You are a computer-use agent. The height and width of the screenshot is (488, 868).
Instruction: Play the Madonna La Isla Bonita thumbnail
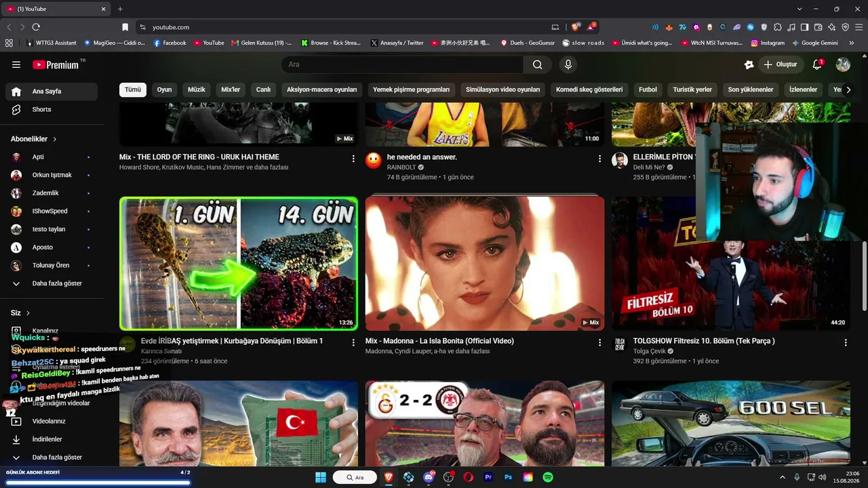tap(485, 264)
